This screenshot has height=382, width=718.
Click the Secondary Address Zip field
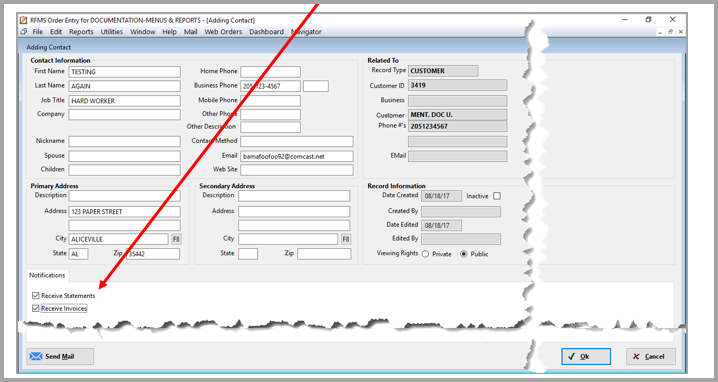click(x=324, y=254)
